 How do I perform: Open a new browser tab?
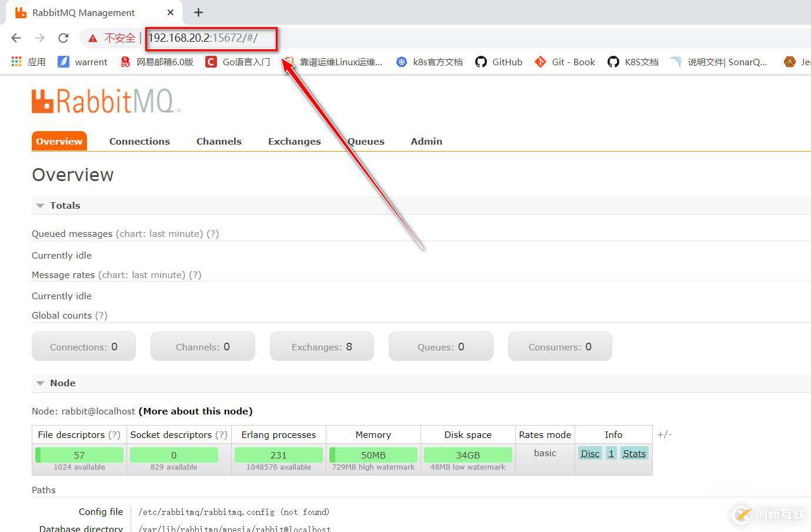(199, 12)
